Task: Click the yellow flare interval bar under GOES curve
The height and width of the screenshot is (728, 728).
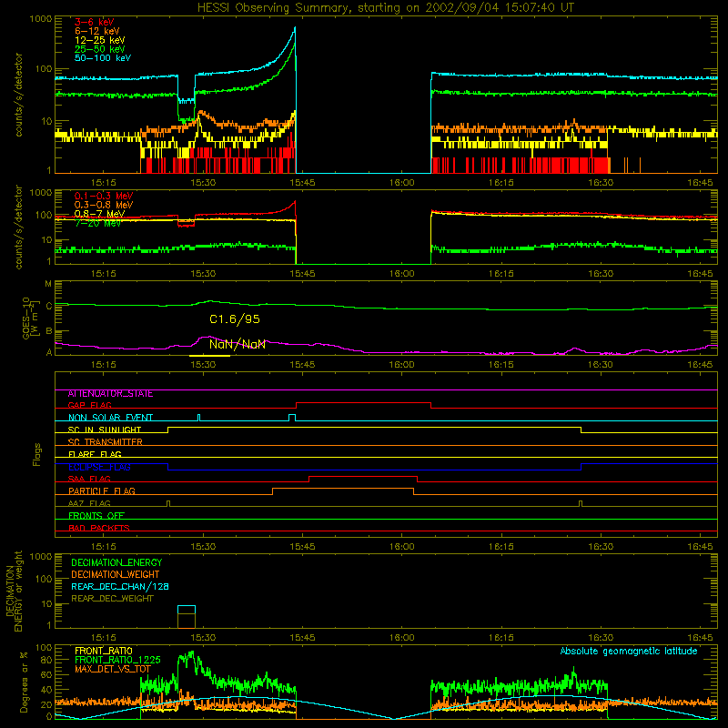Action: pos(209,356)
